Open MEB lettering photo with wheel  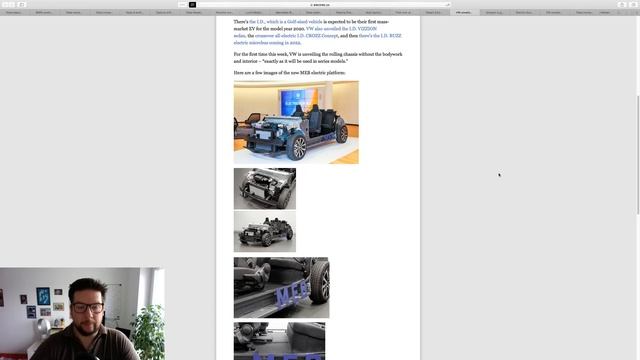(x=282, y=287)
